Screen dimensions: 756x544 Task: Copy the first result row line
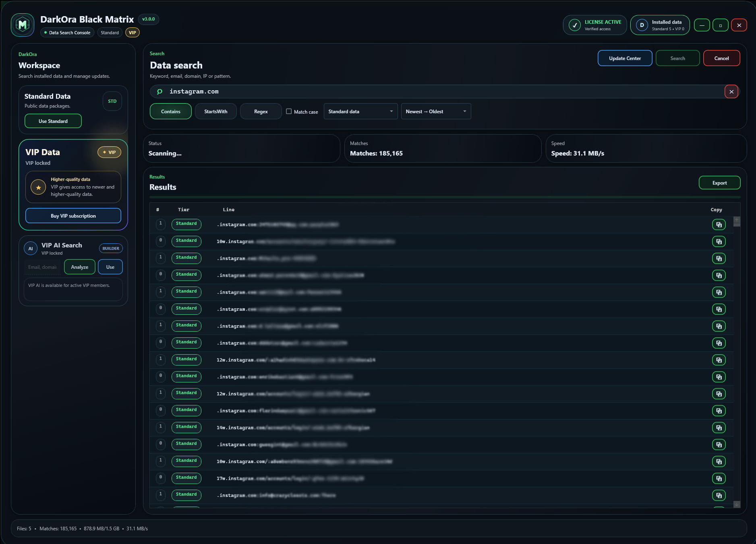(719, 224)
